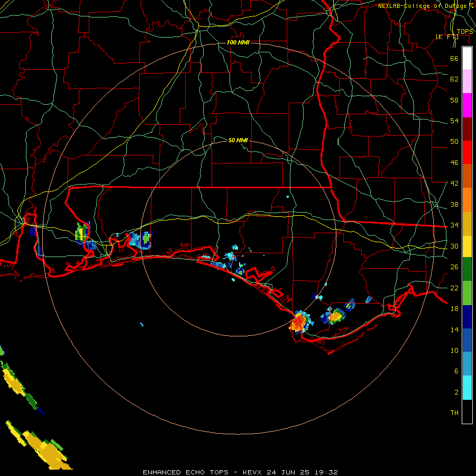Click the magenta legend swatch
Image resolution: width=476 pixels, height=476 pixels.
click(x=467, y=105)
